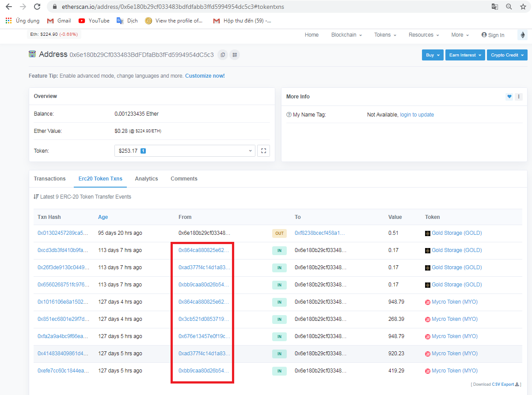
Task: Click the site lock icon in the address bar
Action: point(55,7)
